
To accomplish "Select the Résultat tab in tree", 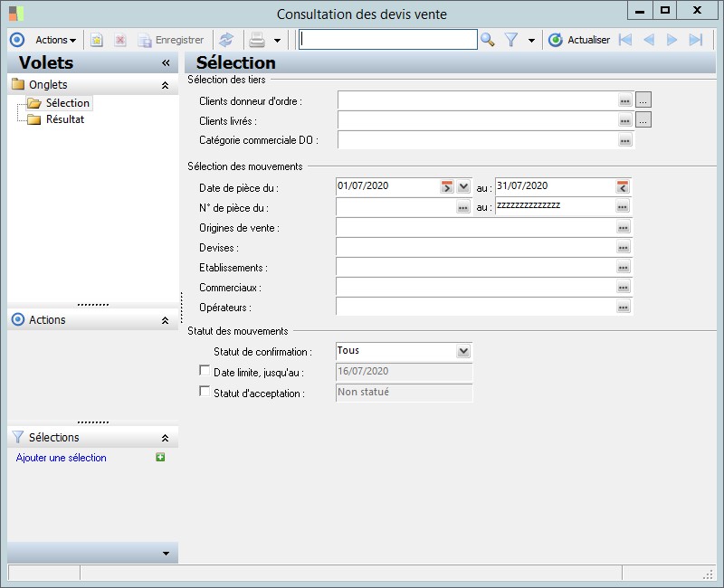I will click(65, 119).
